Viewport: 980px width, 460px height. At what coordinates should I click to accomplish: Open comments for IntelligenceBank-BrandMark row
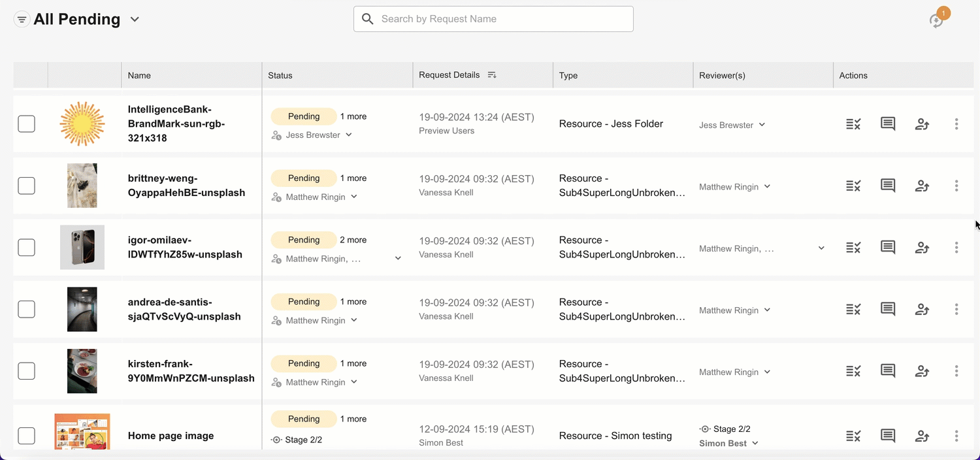tap(888, 124)
